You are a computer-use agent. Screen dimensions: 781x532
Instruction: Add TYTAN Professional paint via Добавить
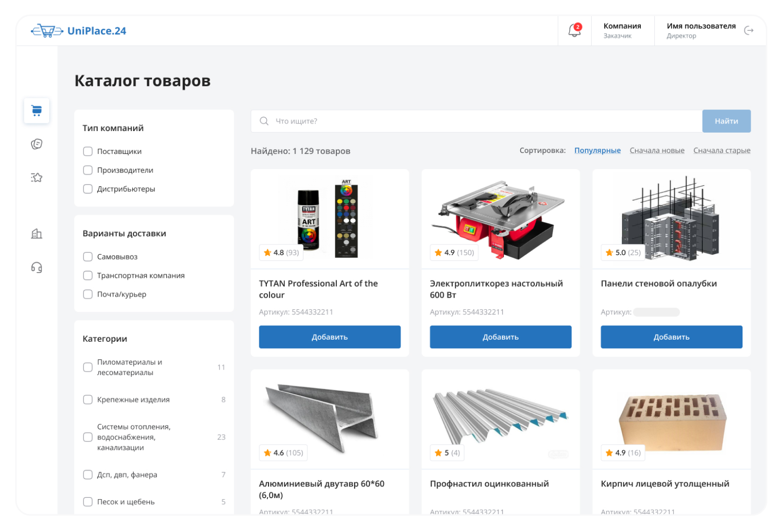click(330, 337)
